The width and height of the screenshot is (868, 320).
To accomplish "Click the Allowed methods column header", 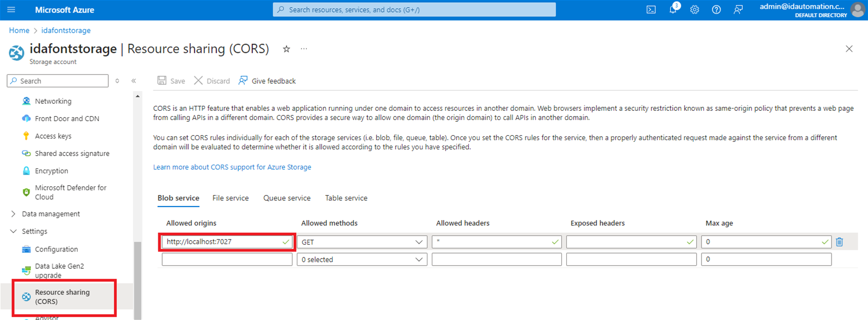I will pyautogui.click(x=330, y=223).
